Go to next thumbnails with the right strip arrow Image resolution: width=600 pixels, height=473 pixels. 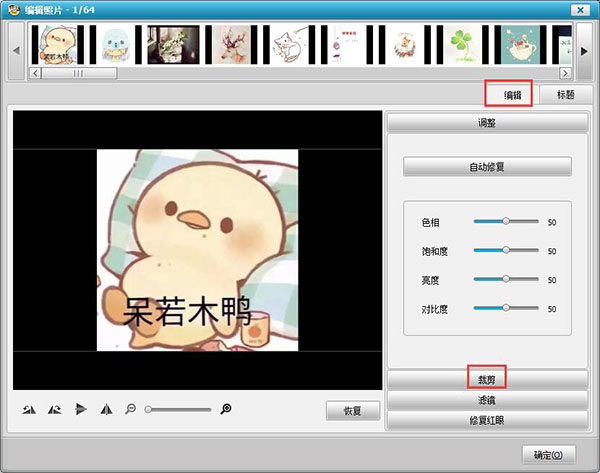584,51
